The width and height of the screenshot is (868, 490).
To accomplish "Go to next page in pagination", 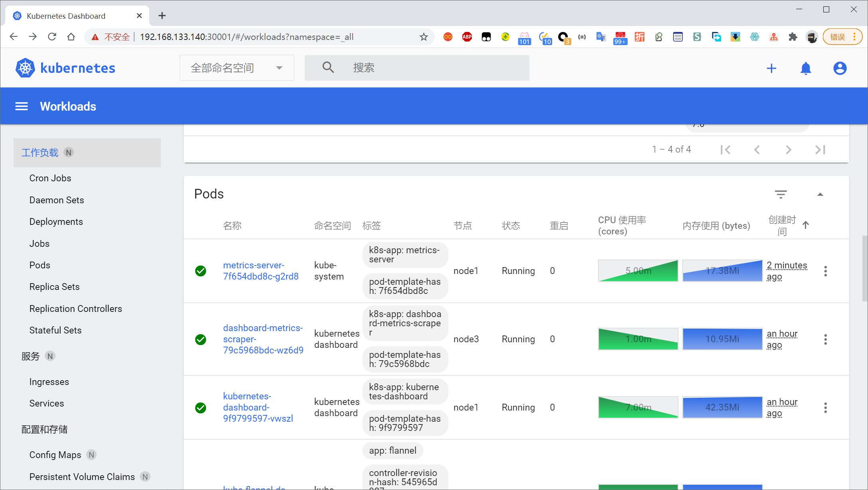I will coord(788,150).
